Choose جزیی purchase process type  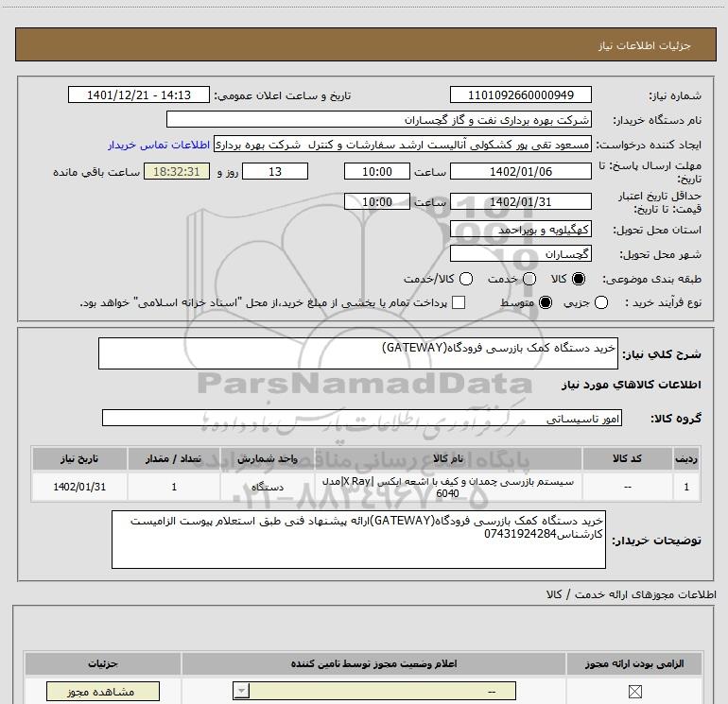click(x=601, y=302)
